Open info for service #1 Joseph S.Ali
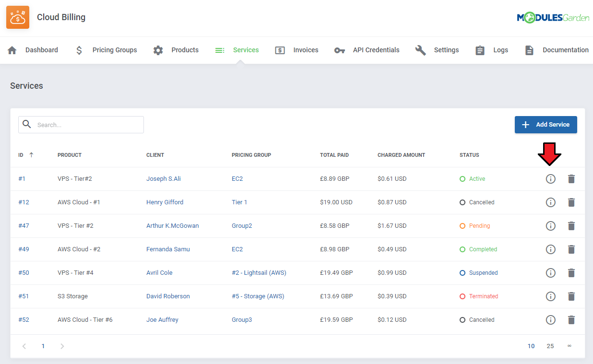593x364 pixels. click(x=551, y=179)
